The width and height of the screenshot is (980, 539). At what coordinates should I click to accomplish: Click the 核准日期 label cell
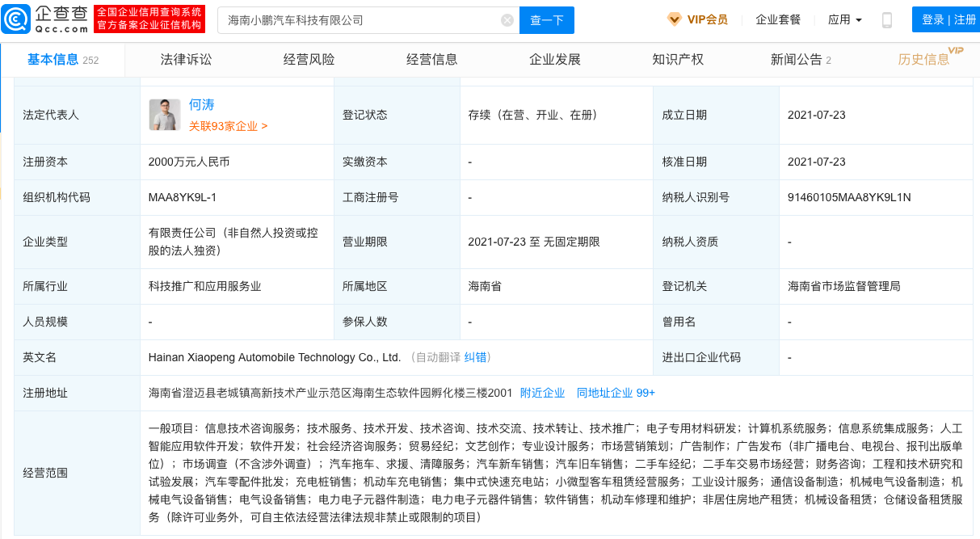716,162
